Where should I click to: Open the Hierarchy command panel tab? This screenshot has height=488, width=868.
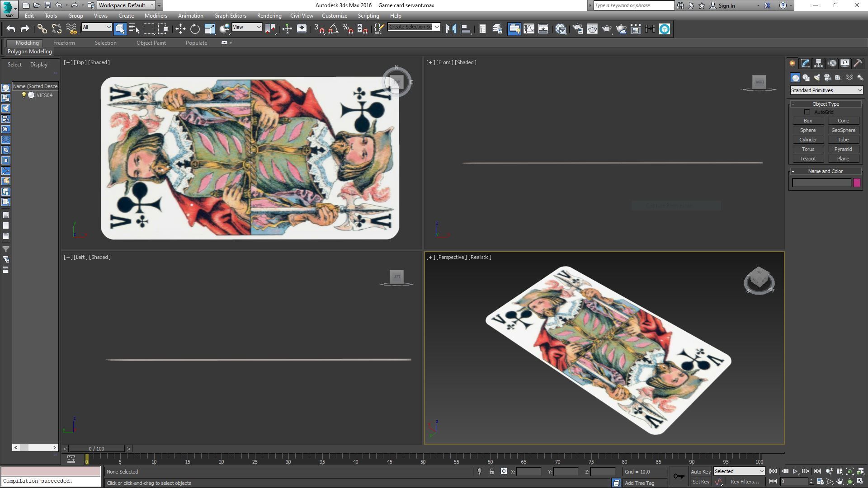click(x=819, y=63)
